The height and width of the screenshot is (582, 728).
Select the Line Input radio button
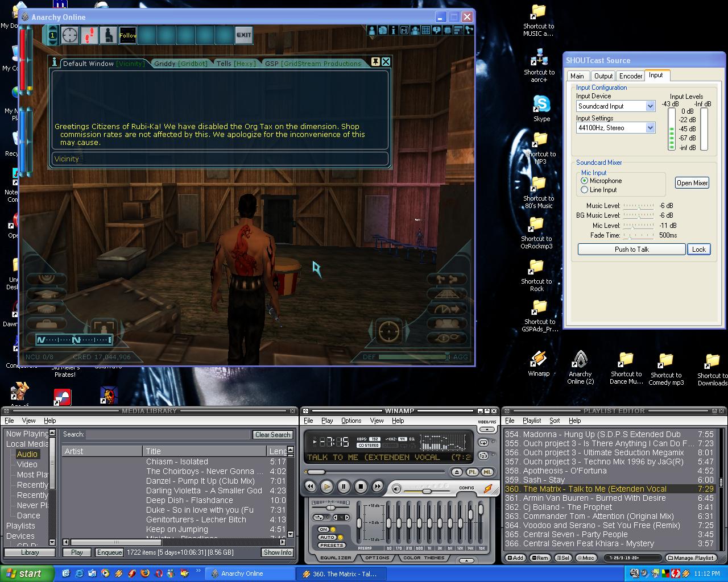point(585,190)
